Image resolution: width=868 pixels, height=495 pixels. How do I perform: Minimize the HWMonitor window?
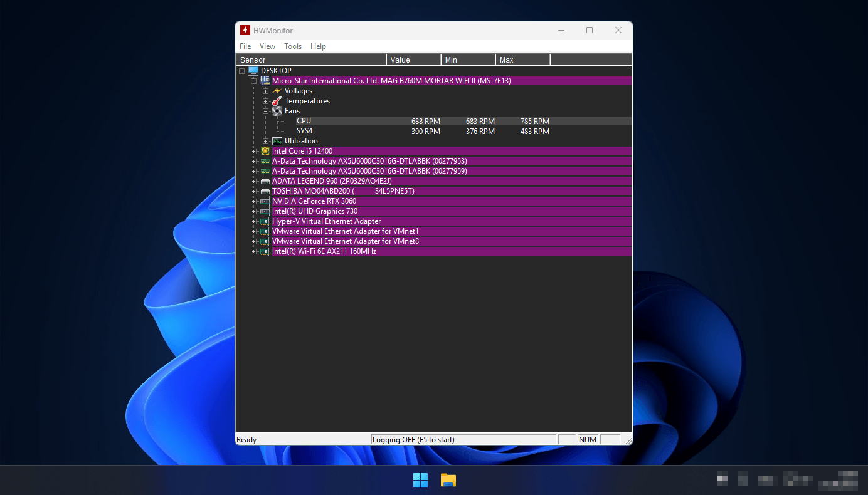coord(561,30)
